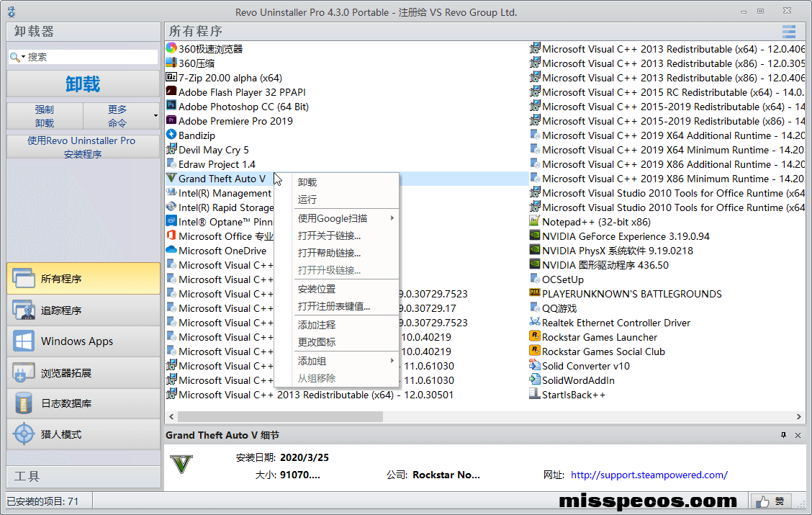Viewport: 812px width, 515px height.
Task: Open the view options menu icon
Action: [789, 32]
